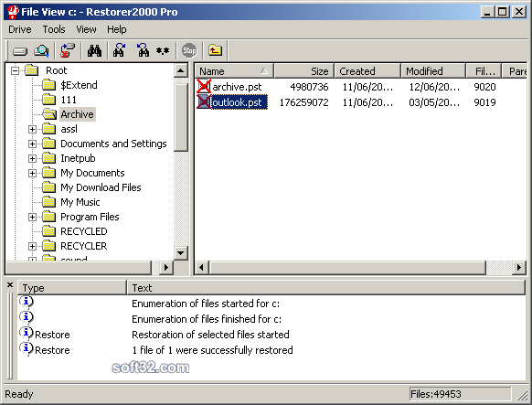Expand the Inetpub folder node
Viewport: 532px width, 405px height.
[32, 158]
